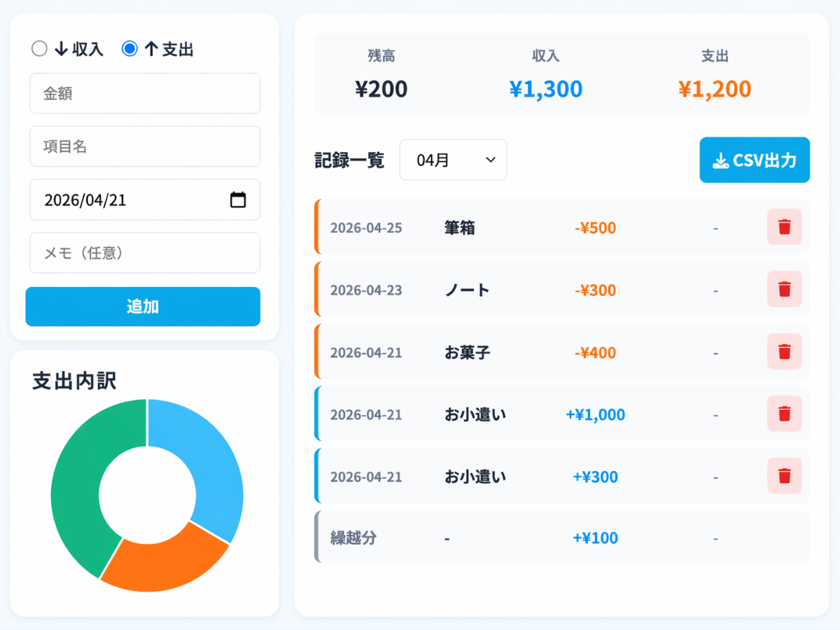
Task: Click the +¥1,000 amount
Action: pos(596,414)
